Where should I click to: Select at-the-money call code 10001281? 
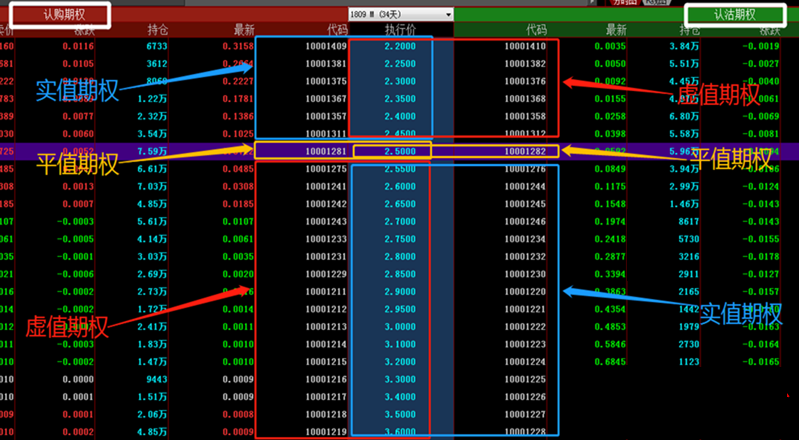[326, 152]
